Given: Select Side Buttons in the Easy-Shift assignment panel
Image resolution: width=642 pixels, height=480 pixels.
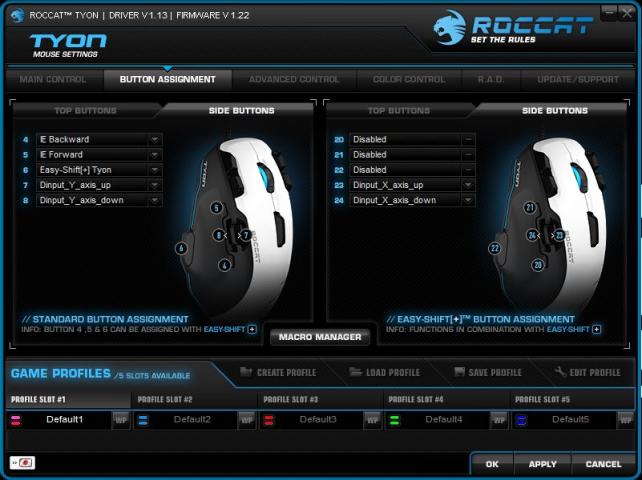Looking at the screenshot, I should pyautogui.click(x=555, y=111).
